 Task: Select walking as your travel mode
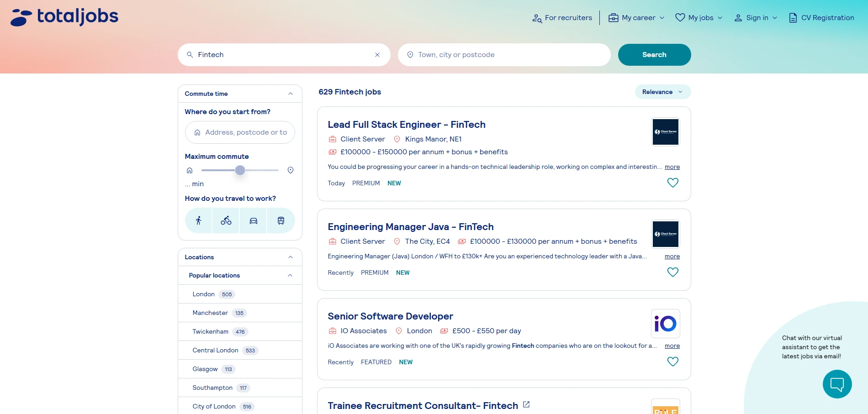pos(198,220)
